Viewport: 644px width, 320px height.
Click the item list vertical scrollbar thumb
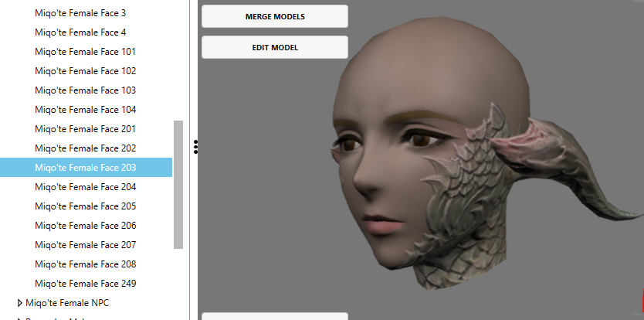click(x=178, y=185)
